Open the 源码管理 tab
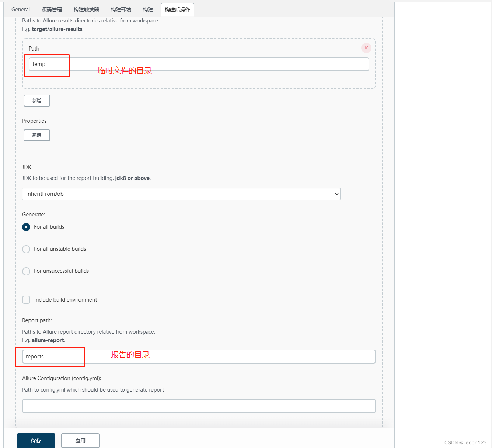 tap(52, 10)
